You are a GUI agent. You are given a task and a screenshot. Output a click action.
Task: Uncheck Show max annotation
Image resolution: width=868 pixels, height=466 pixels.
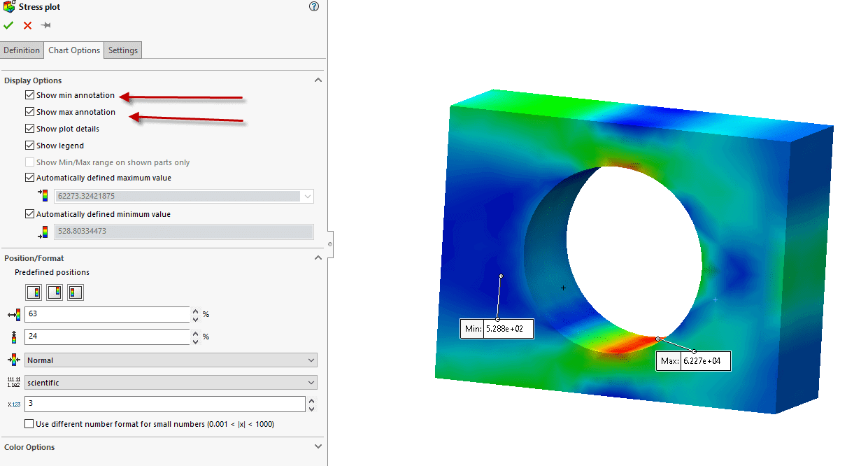click(x=29, y=112)
